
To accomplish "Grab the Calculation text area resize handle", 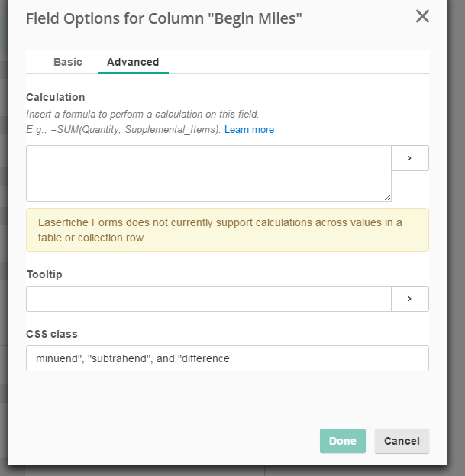I will tap(387, 197).
